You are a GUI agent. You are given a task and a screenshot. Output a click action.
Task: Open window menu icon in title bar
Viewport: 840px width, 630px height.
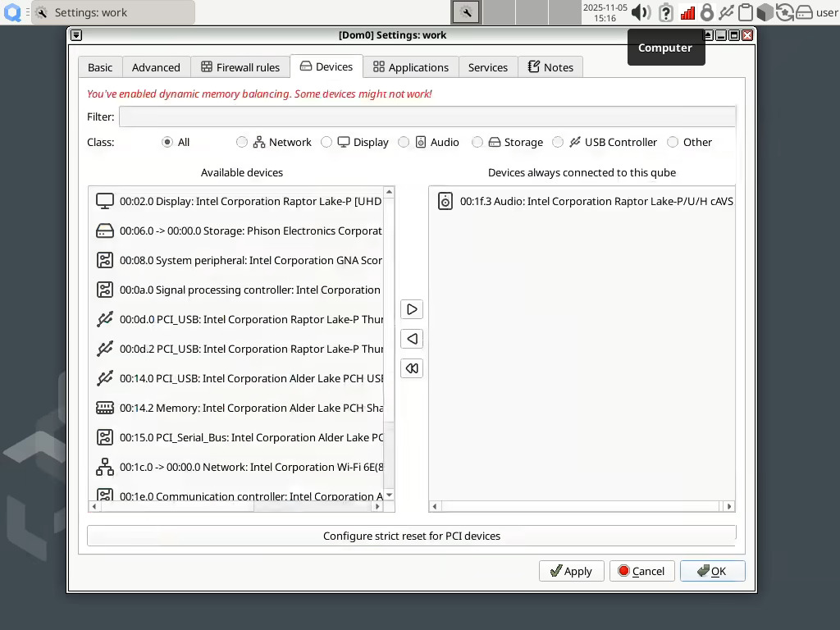tap(76, 35)
